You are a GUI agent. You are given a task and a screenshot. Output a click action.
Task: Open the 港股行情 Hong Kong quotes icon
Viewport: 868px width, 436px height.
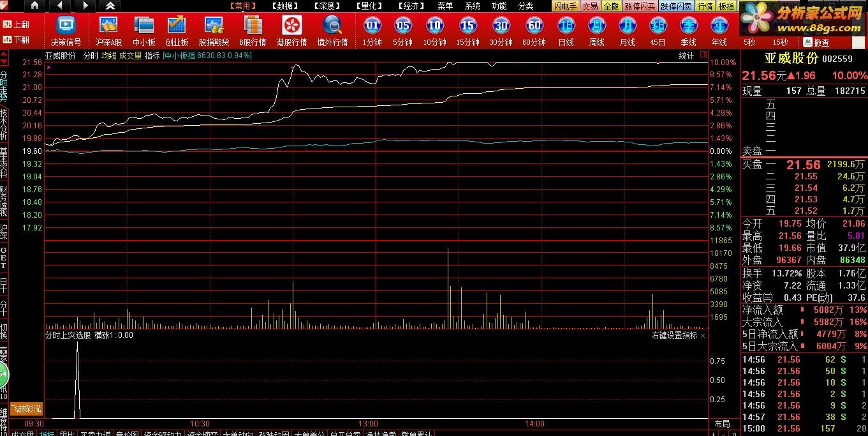click(292, 31)
